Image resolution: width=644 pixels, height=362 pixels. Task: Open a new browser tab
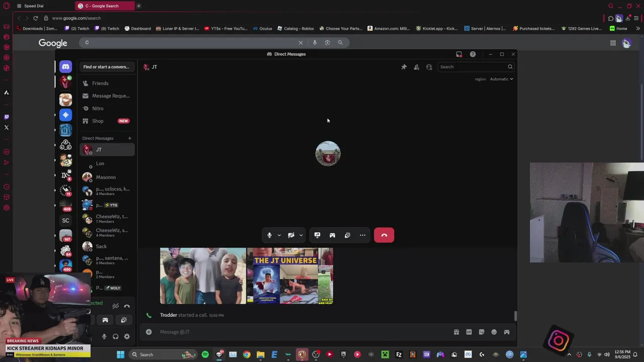coord(138,6)
